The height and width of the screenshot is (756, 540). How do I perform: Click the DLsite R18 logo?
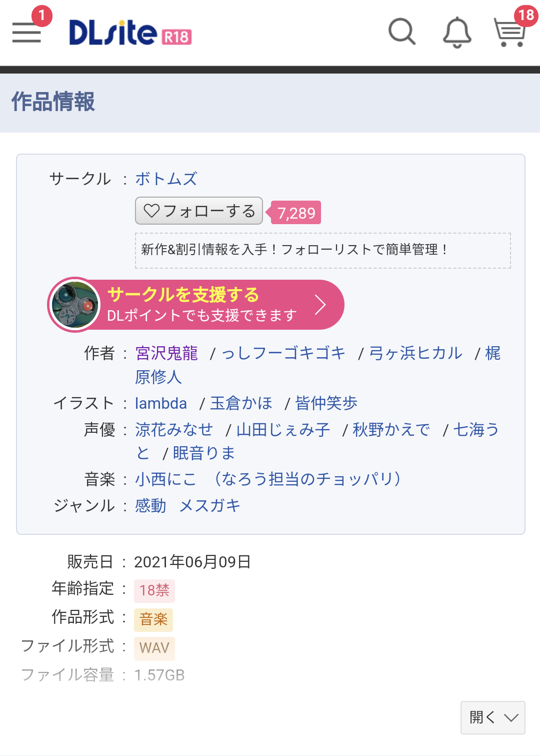tap(130, 33)
